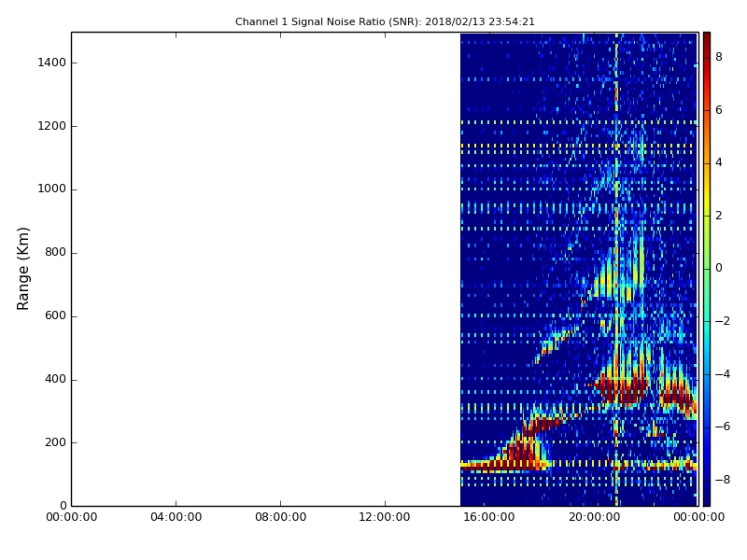The image size is (747, 560).
Task: Click the '08:00:00' time axis label
Action: (x=281, y=517)
